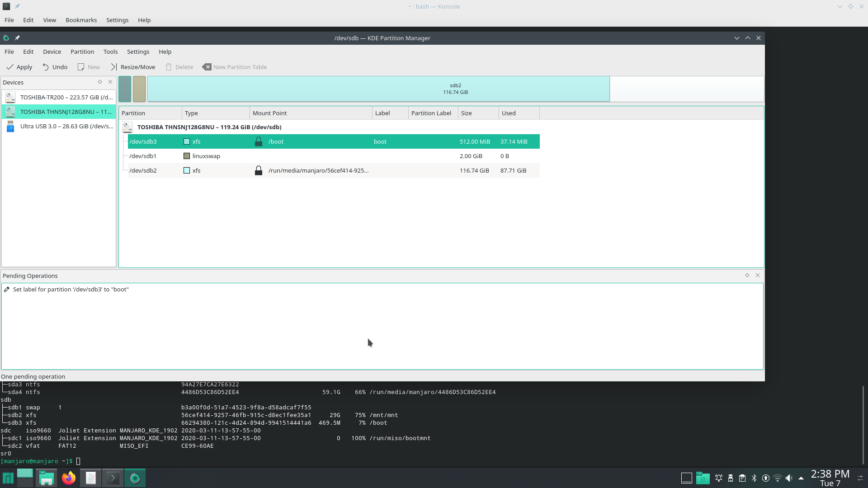Click Show Desktop tray icon
This screenshot has width=868, height=488.
click(x=686, y=478)
